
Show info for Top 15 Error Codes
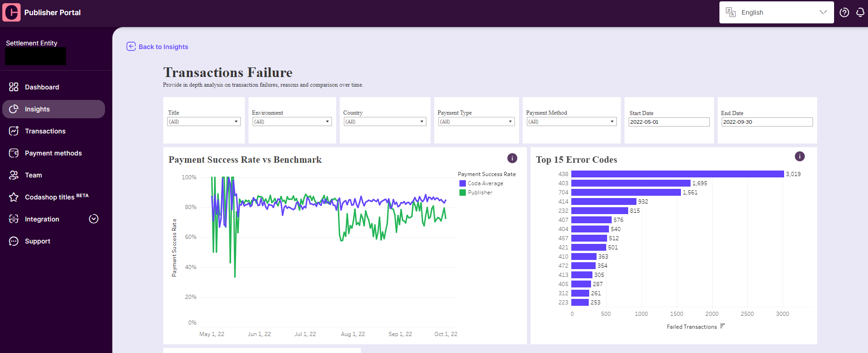tap(800, 156)
